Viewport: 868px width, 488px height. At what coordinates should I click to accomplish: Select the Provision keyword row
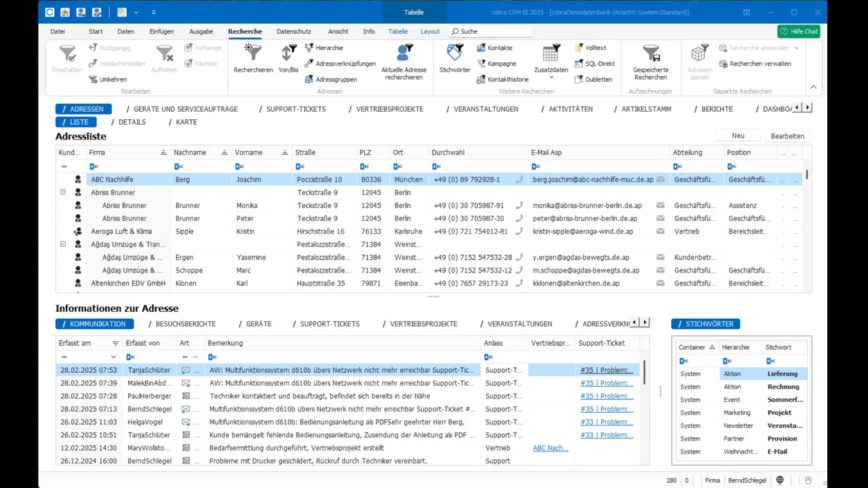click(742, 439)
